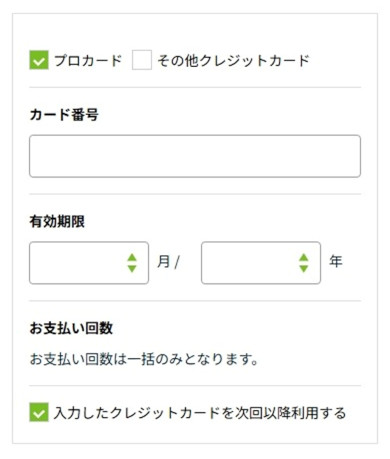The image size is (390, 459).
Task: Focus the カード番号 text field
Action: click(x=195, y=156)
